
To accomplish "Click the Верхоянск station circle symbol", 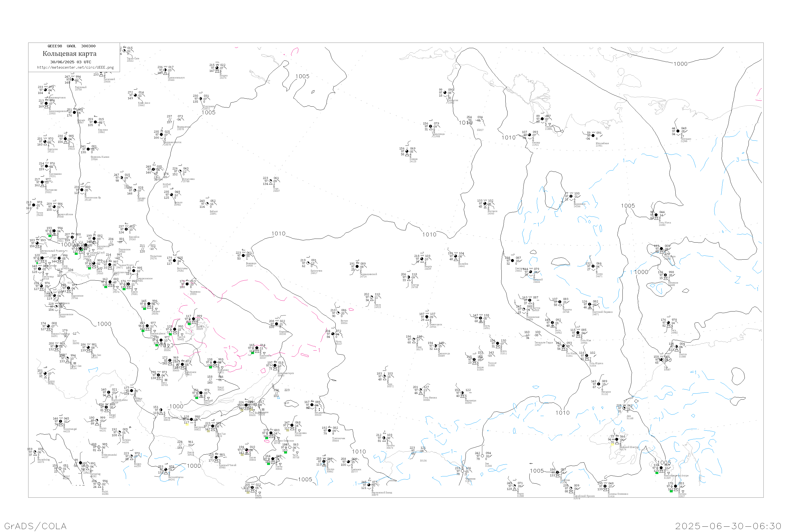I will pos(571,197).
